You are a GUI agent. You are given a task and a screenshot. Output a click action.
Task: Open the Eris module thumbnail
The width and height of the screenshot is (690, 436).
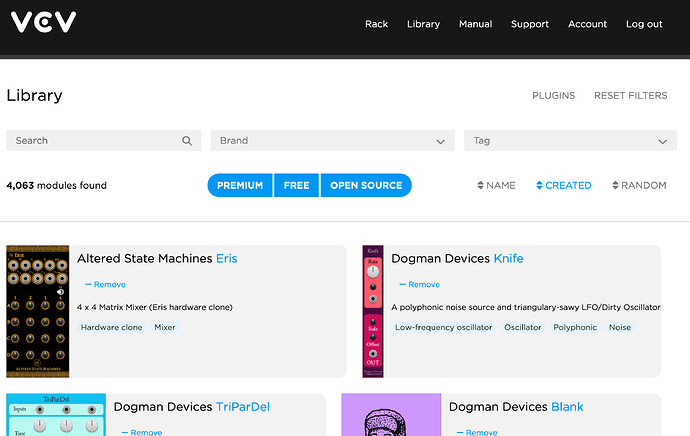coord(37,311)
